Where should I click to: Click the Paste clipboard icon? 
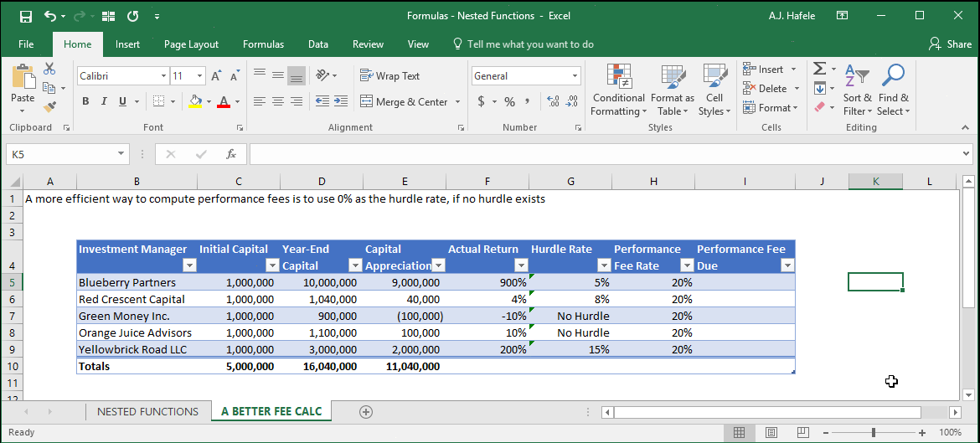23,76
